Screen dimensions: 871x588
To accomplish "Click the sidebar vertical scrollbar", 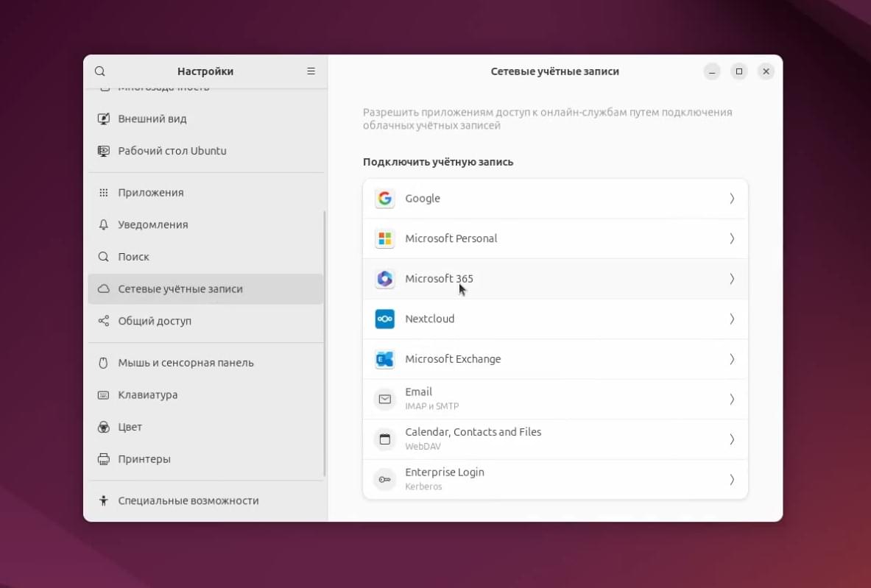I will tap(325, 344).
